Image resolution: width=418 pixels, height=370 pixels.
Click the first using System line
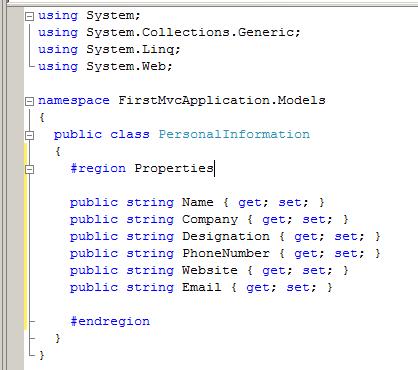click(x=89, y=16)
